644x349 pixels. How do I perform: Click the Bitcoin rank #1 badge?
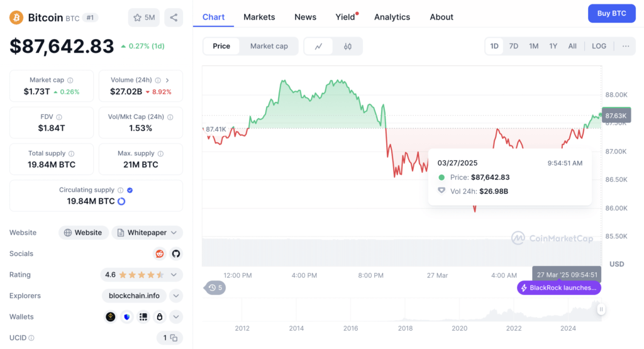pos(90,18)
